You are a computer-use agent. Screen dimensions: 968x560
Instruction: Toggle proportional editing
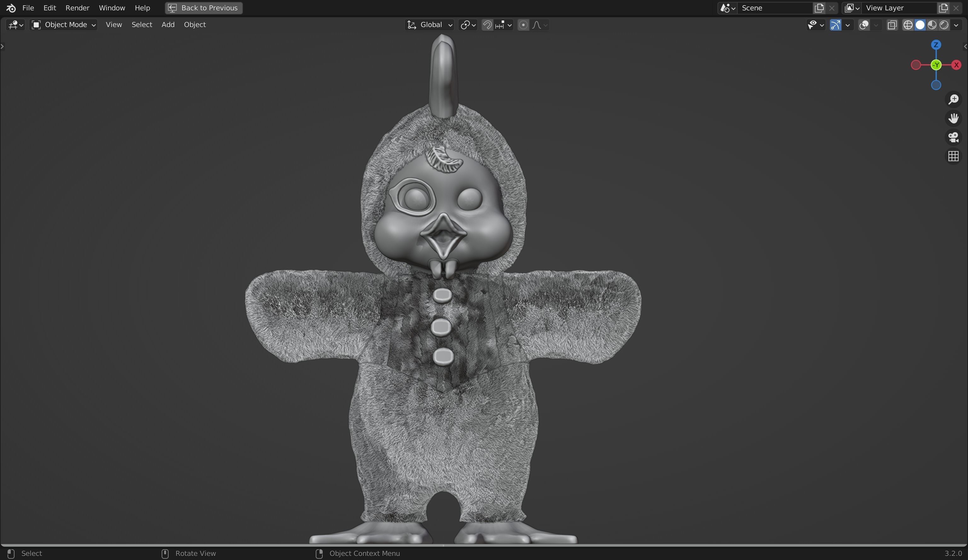click(523, 25)
